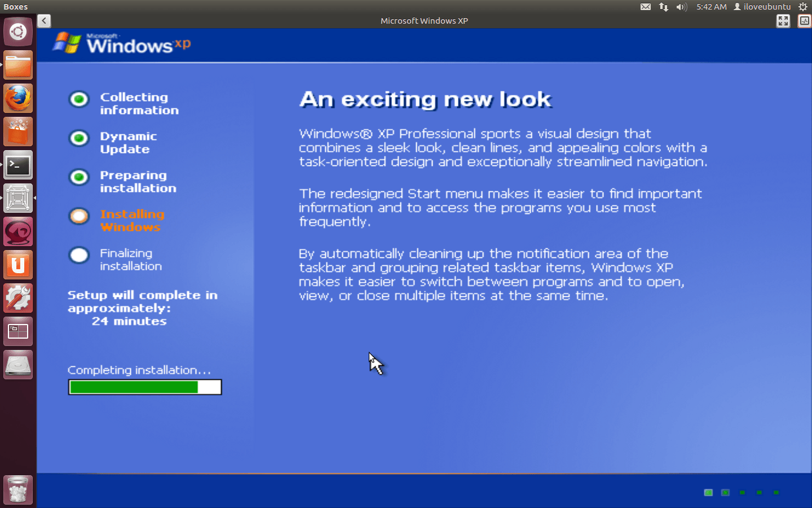The height and width of the screenshot is (508, 812).
Task: Click the Installing Windows step indicator
Action: pos(79,216)
